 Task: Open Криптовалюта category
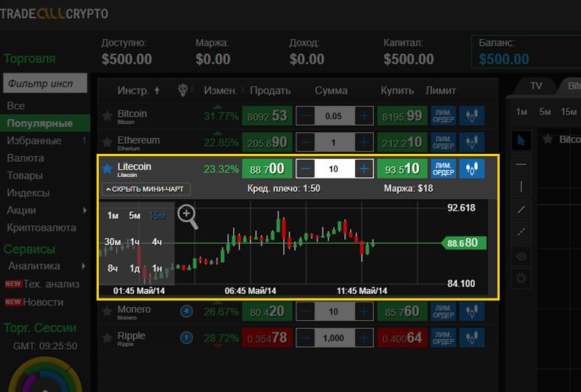click(41, 228)
